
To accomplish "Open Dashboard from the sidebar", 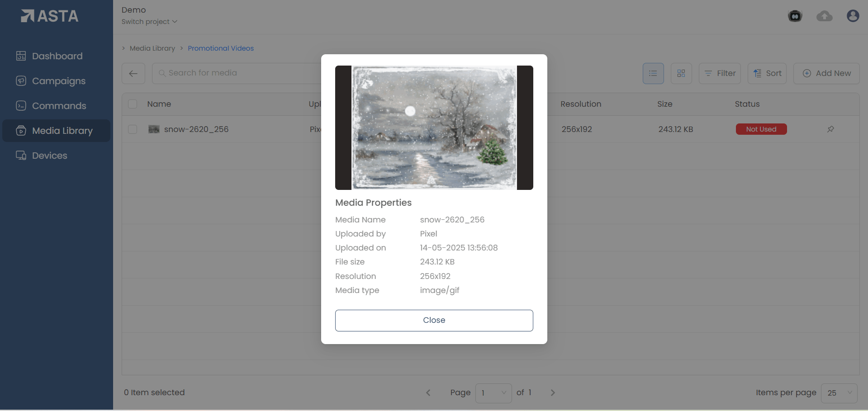I will [x=57, y=56].
